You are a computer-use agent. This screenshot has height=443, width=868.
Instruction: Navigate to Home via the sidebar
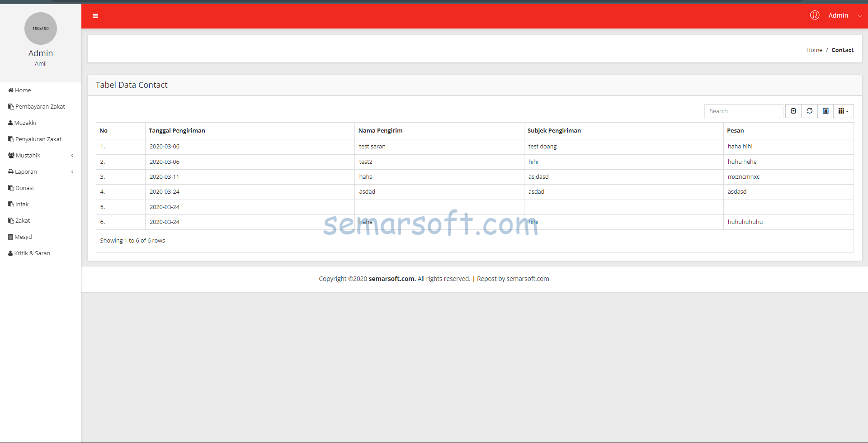tap(22, 90)
